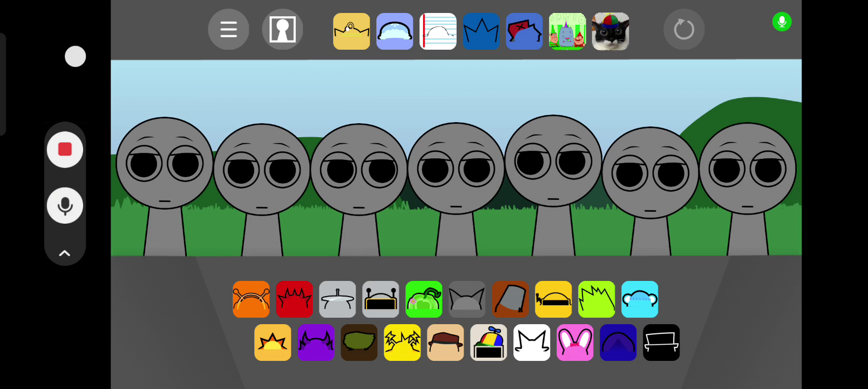Image resolution: width=868 pixels, height=389 pixels.
Task: Choose the dark brown olive bush icon
Action: (x=359, y=343)
